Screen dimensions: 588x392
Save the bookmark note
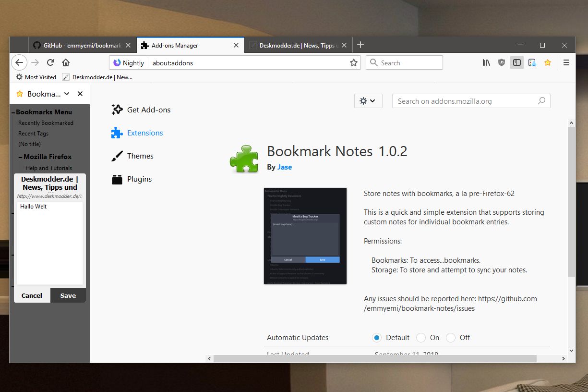[x=68, y=295]
